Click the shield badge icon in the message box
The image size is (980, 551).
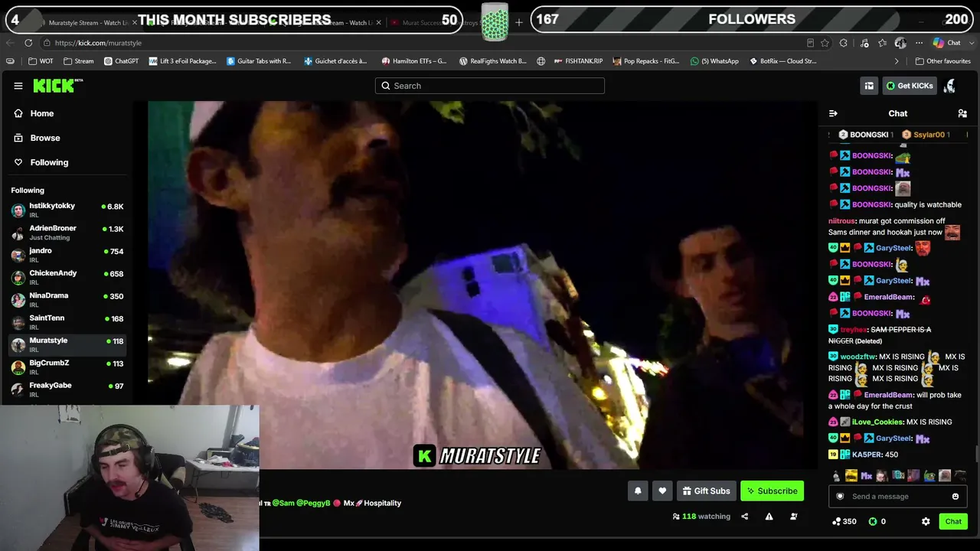tap(840, 497)
